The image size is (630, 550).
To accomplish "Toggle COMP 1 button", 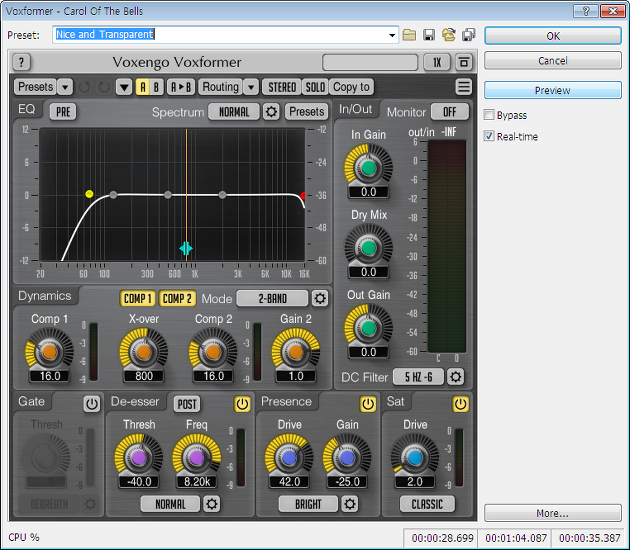I will pyautogui.click(x=138, y=299).
